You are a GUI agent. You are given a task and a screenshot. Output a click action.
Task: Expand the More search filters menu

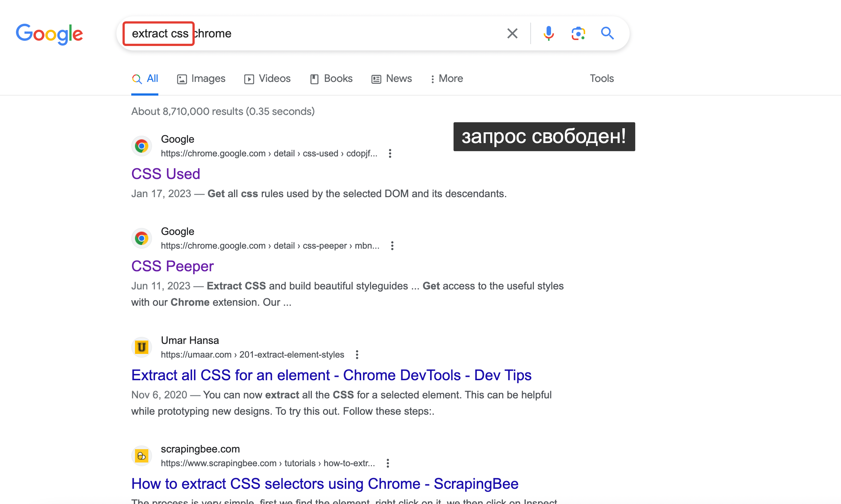coord(447,79)
